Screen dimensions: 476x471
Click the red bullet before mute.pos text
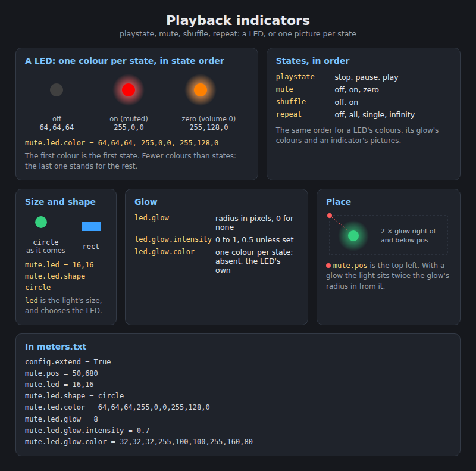[328, 266]
